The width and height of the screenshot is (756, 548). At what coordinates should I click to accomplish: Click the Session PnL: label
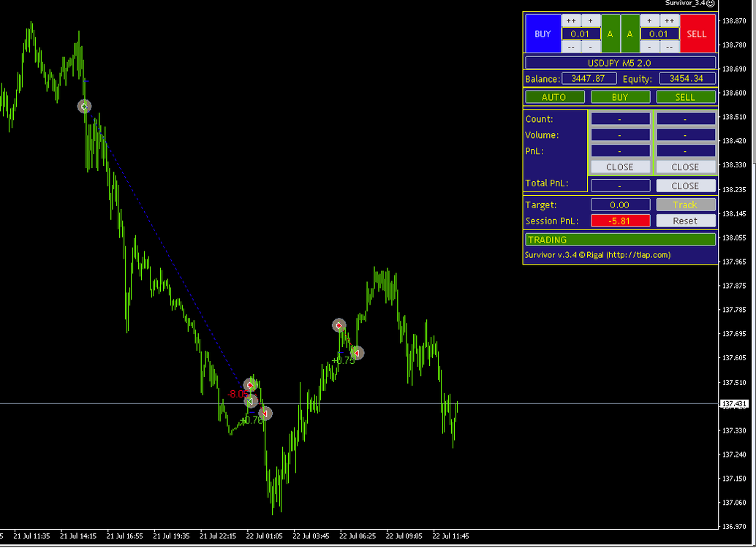pyautogui.click(x=551, y=221)
